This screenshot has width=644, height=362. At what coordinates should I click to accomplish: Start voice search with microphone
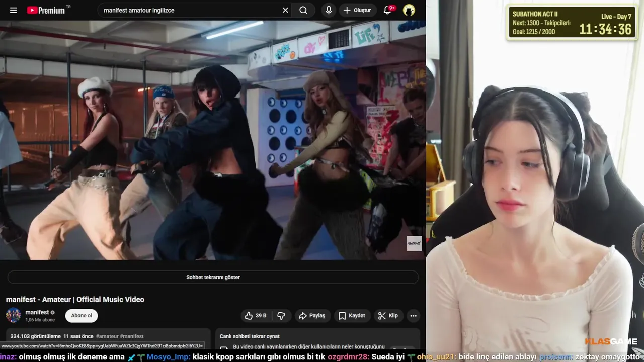point(329,10)
